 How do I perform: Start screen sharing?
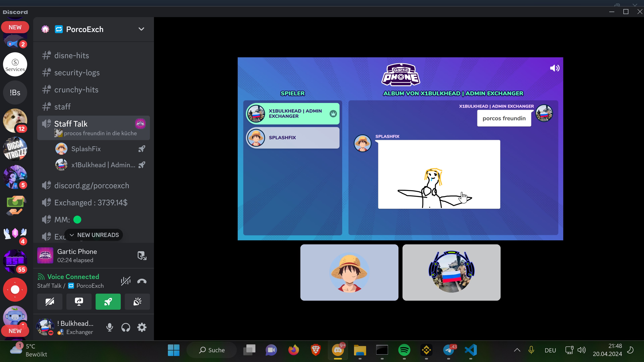click(79, 301)
